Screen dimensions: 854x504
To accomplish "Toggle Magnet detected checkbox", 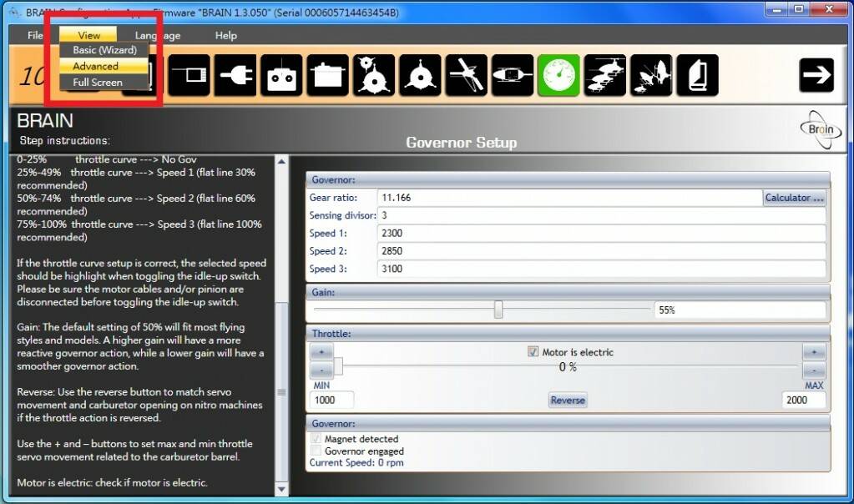I will click(x=316, y=439).
